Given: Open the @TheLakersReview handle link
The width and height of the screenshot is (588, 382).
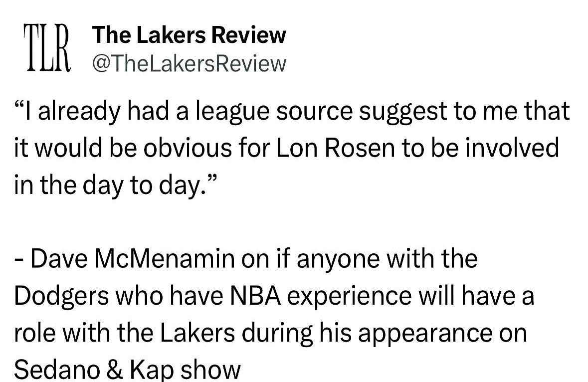Looking at the screenshot, I should click(189, 64).
